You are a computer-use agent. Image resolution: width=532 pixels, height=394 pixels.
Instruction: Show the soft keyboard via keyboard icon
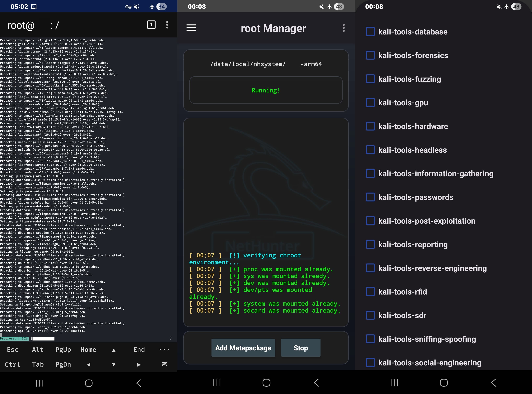164,364
